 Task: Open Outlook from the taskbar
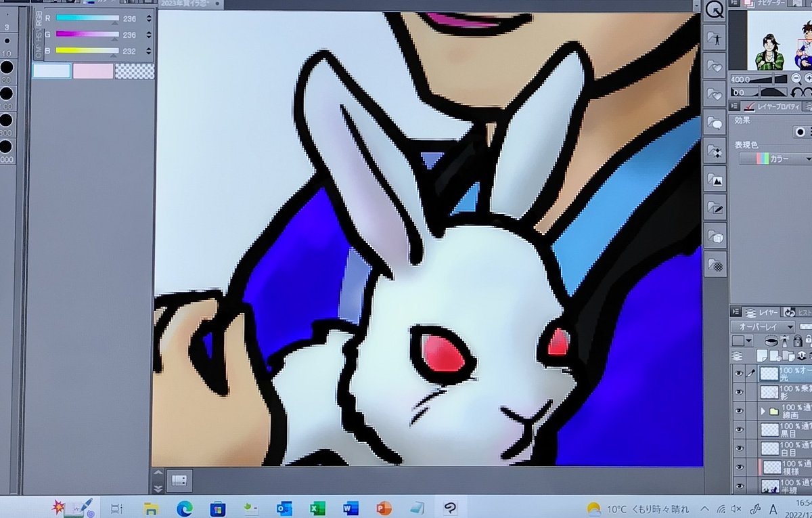284,508
